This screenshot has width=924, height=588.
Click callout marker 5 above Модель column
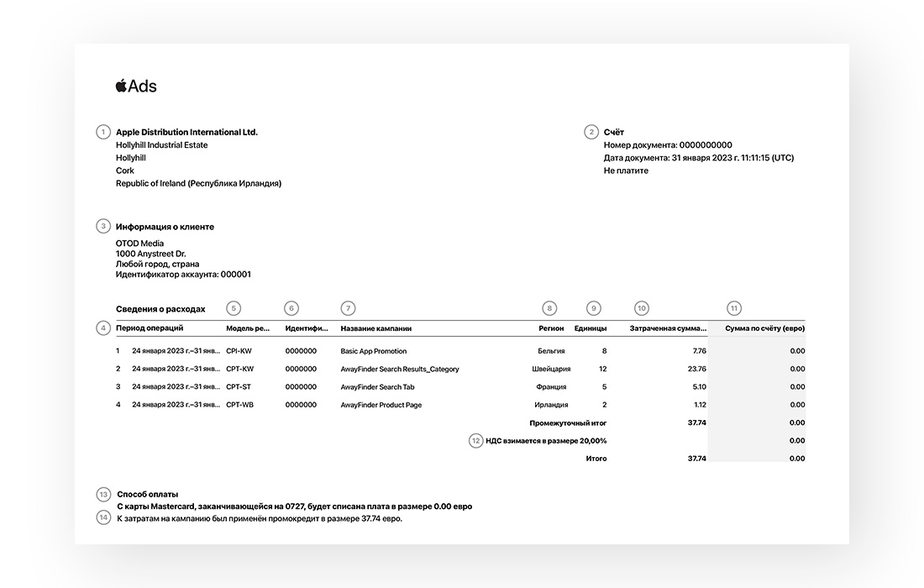click(x=234, y=308)
